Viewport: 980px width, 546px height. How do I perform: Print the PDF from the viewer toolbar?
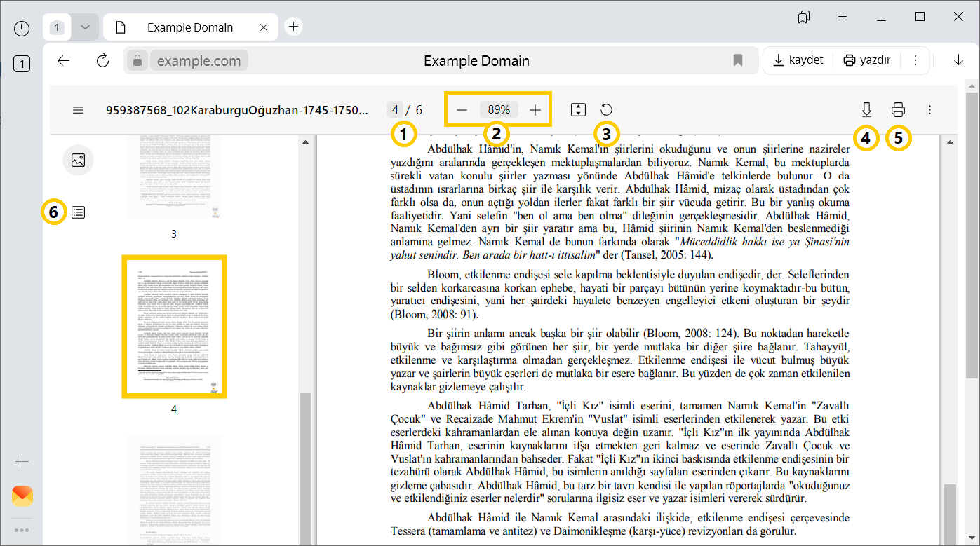(898, 109)
